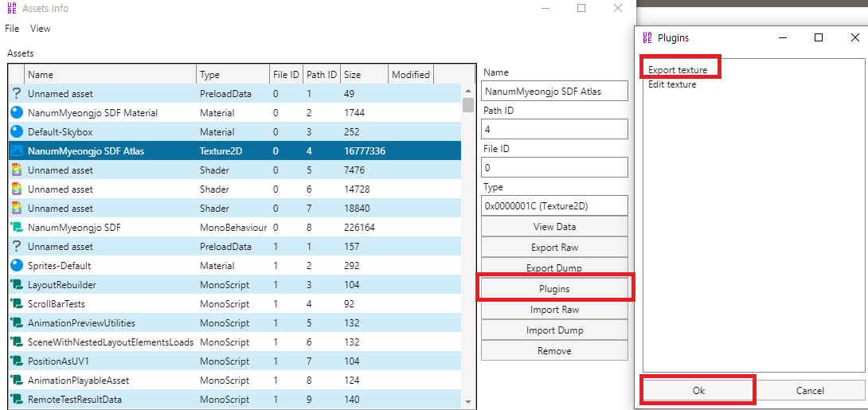This screenshot has width=868, height=410.
Task: Click the script icon of NanumMyeongjo SDF MonoBehaviour
Action: click(x=17, y=228)
